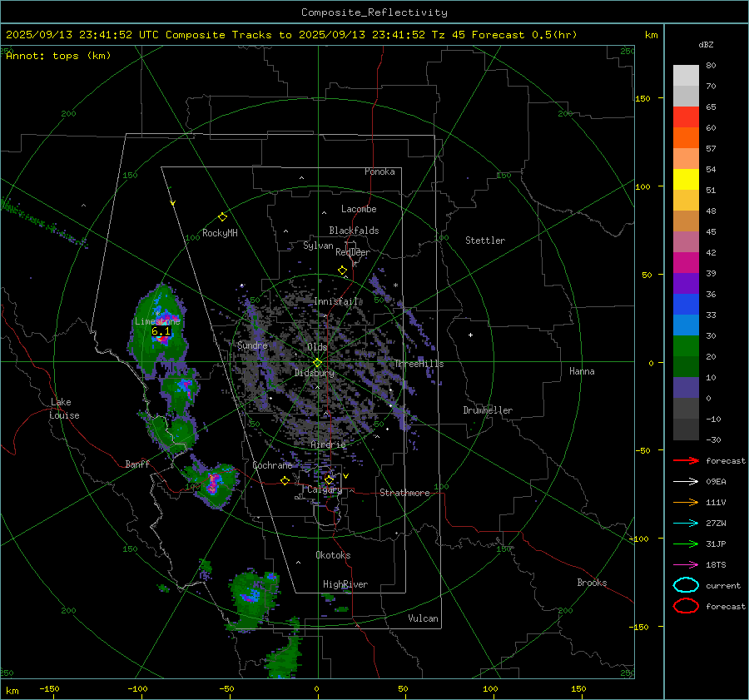Click the Brooks city label
749x700 pixels.
click(592, 583)
